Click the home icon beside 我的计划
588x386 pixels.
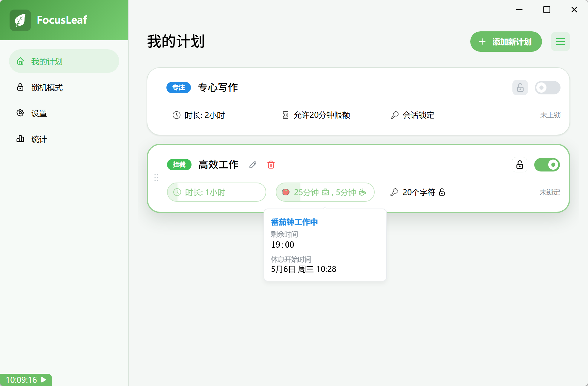coord(20,61)
